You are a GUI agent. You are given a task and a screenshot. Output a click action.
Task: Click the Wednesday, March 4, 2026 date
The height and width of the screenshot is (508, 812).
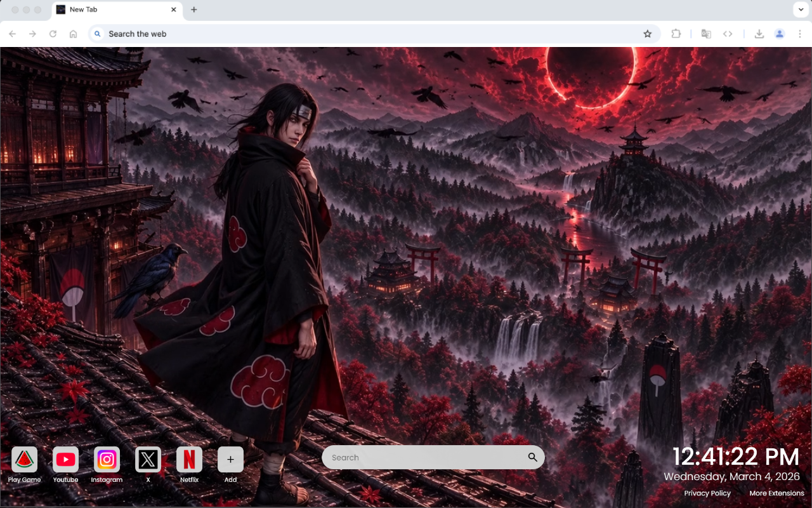tap(732, 476)
